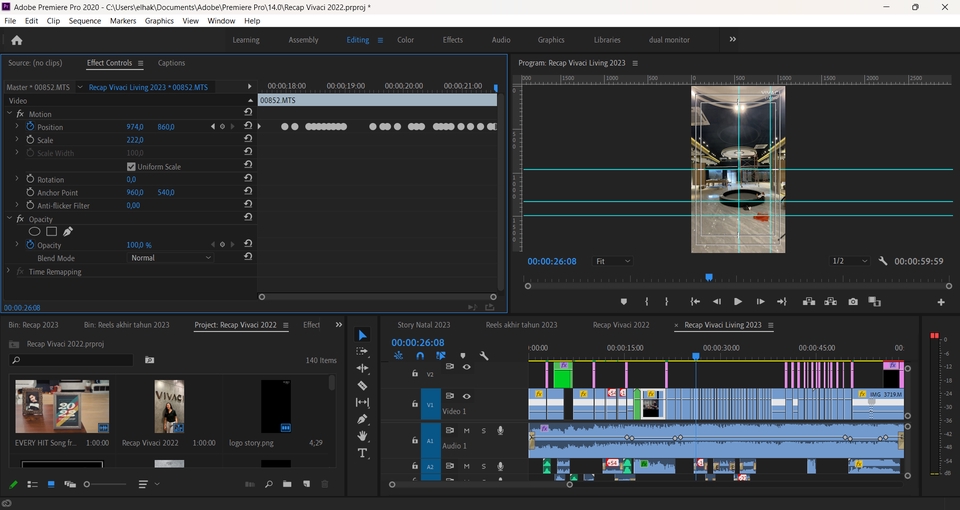
Task: Toggle Uniform Scale checkbox
Action: pos(131,167)
